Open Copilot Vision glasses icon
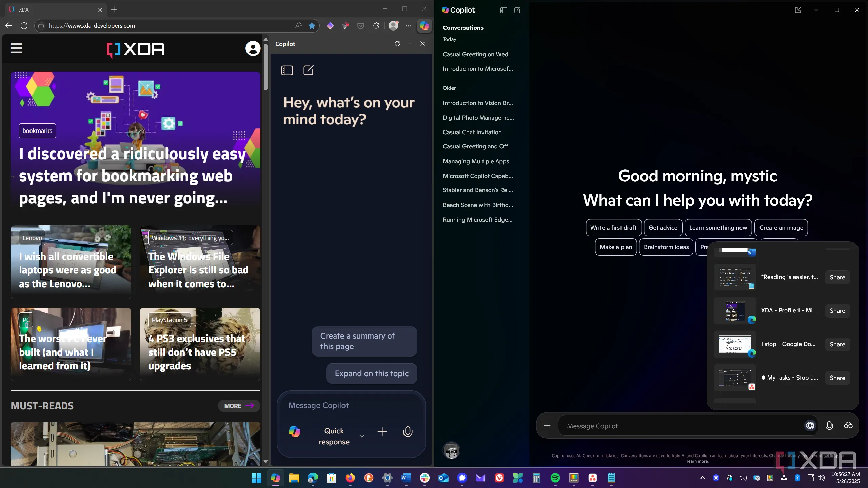 click(848, 426)
